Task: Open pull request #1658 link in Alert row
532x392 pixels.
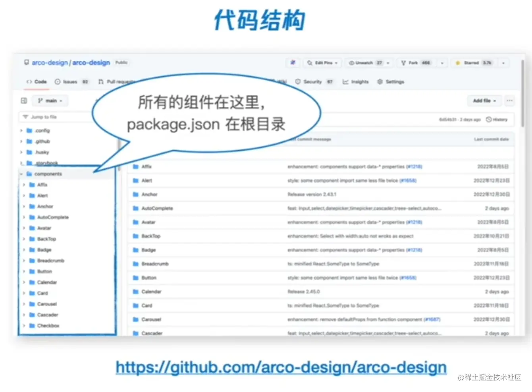Action: pos(408,181)
